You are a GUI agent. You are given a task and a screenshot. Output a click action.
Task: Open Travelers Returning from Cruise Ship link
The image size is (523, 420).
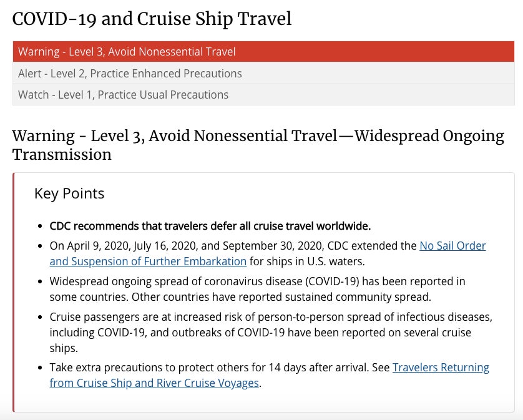pos(441,368)
